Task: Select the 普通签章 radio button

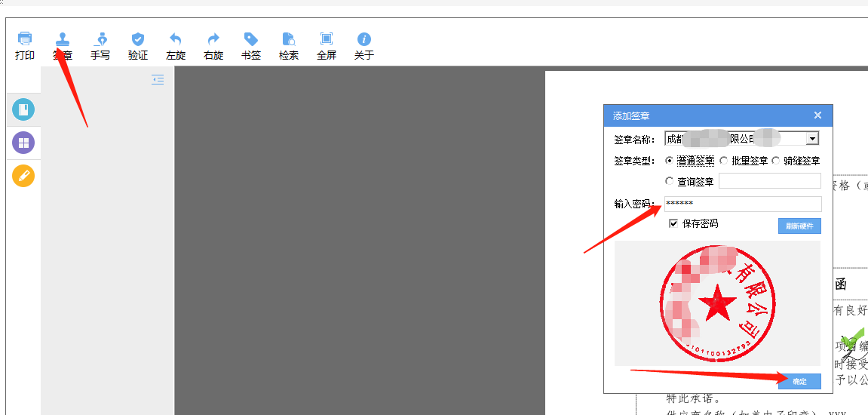Action: [669, 161]
